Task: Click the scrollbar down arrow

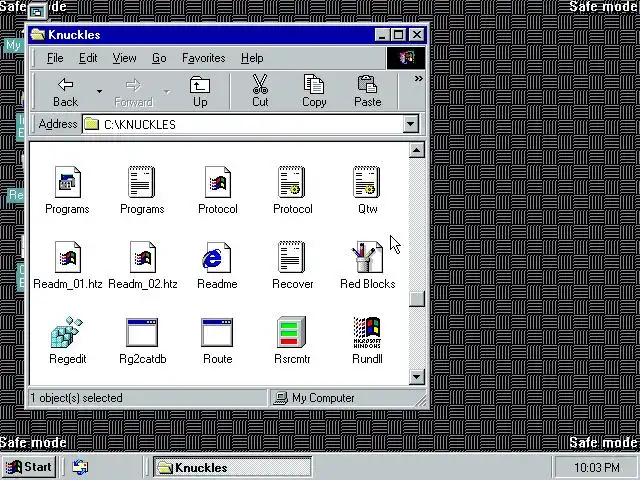Action: [416, 376]
